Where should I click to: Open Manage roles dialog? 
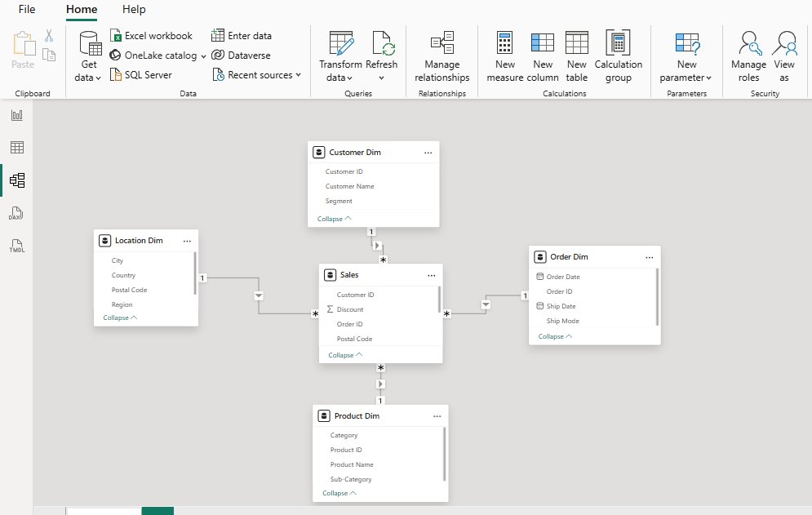[x=749, y=56]
